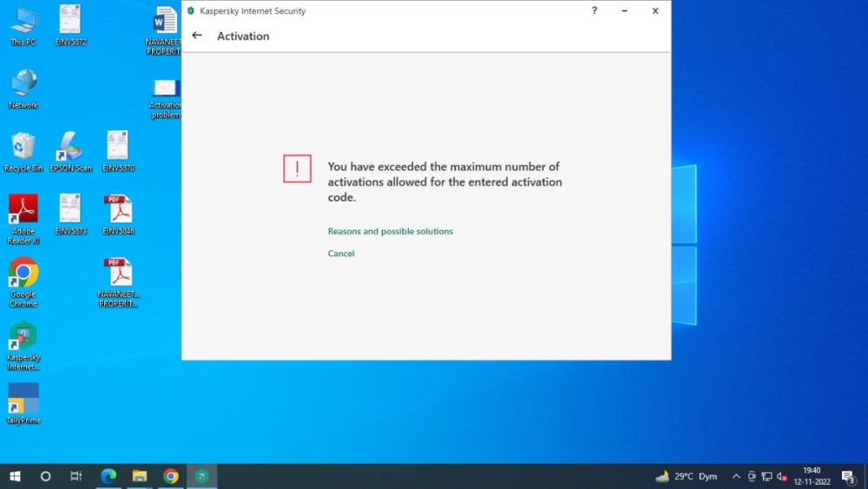
Task: Select Network desktop icon
Action: tap(23, 89)
